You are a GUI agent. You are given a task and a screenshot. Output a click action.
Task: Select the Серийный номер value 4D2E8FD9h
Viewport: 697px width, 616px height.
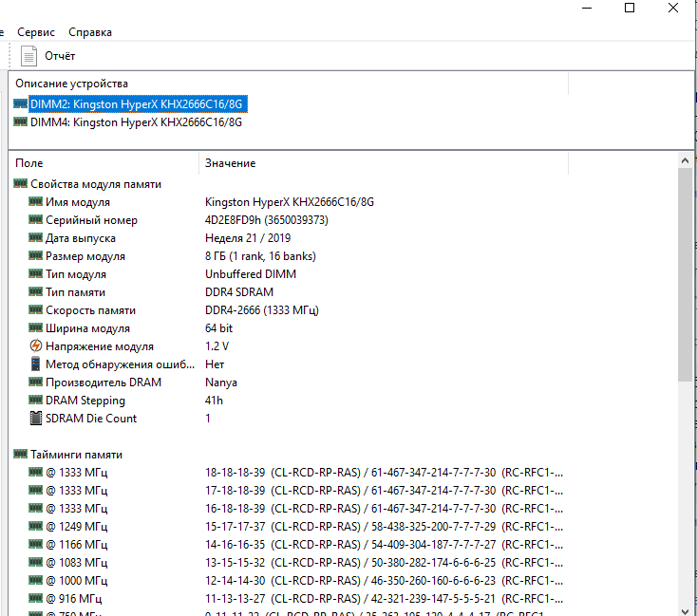pos(267,220)
